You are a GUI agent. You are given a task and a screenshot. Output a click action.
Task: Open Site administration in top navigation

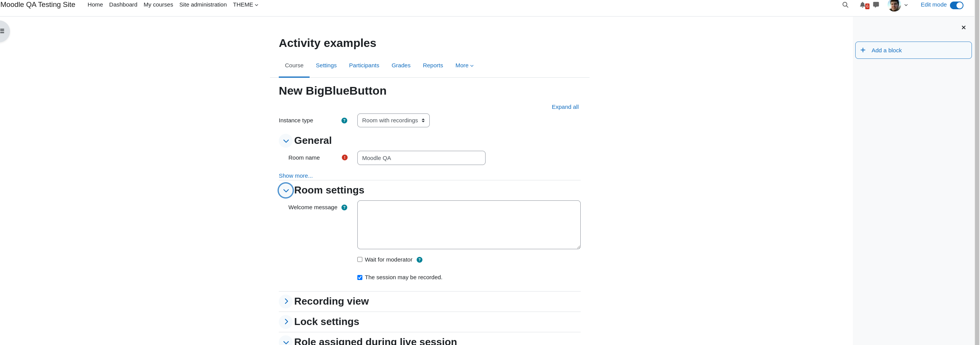pyautogui.click(x=203, y=5)
